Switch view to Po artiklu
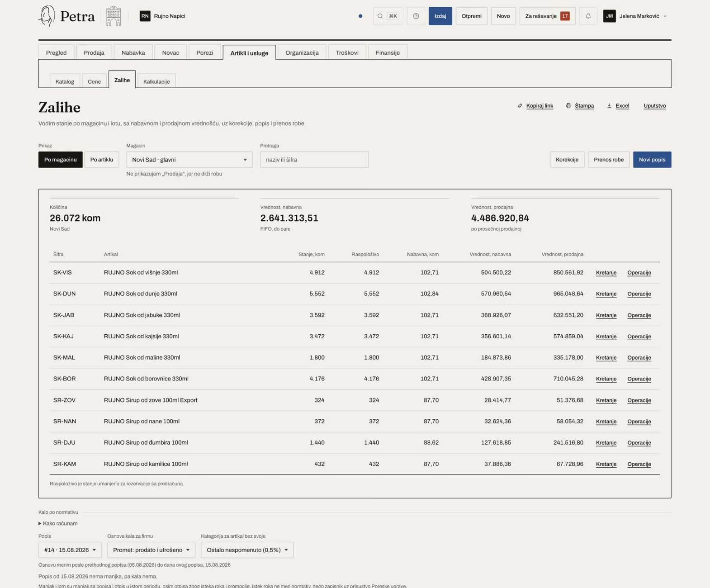Image resolution: width=710 pixels, height=588 pixels. pyautogui.click(x=102, y=160)
